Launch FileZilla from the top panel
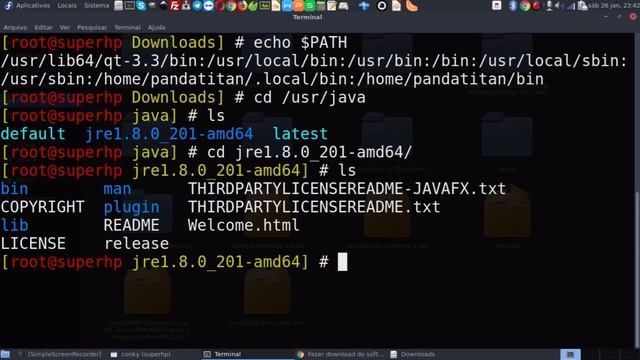 [x=175, y=6]
